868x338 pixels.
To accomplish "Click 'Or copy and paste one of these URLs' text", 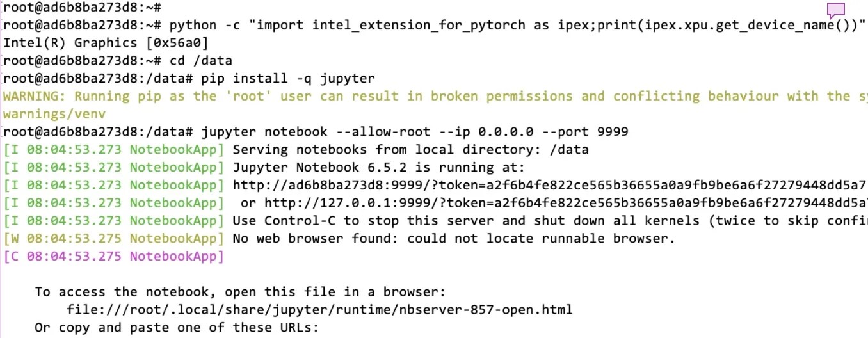I will tap(176, 328).
